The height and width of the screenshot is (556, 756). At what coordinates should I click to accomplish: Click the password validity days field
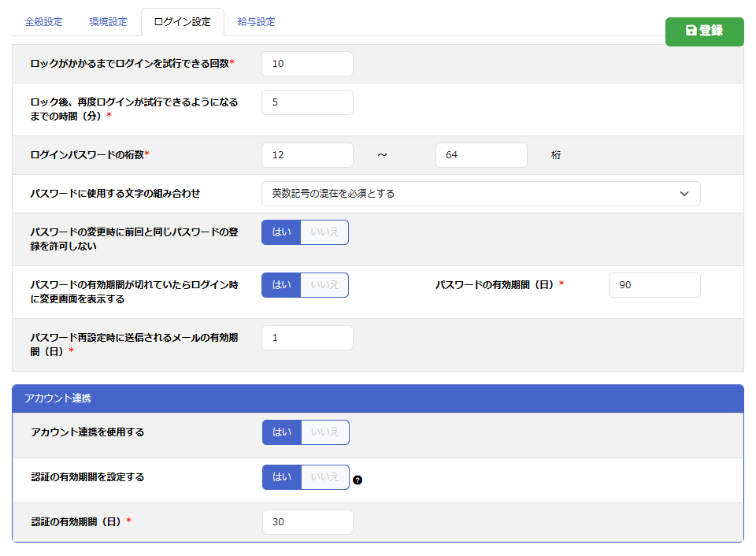tap(654, 285)
